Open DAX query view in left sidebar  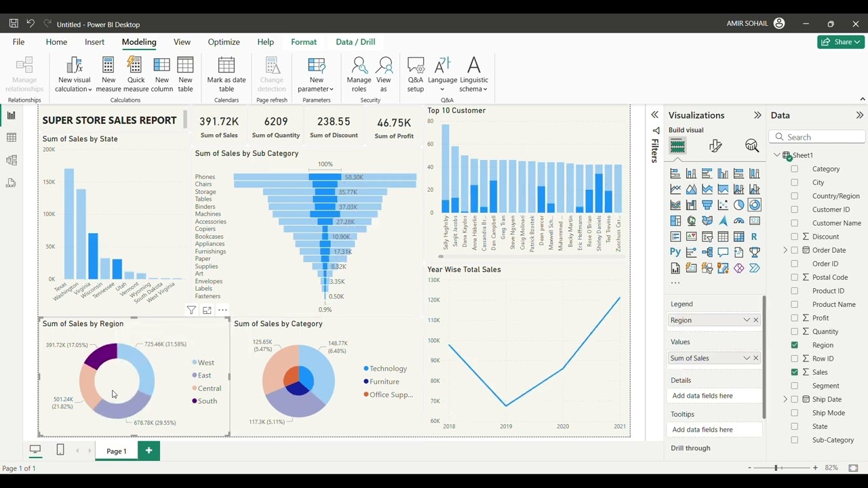pos(11,183)
